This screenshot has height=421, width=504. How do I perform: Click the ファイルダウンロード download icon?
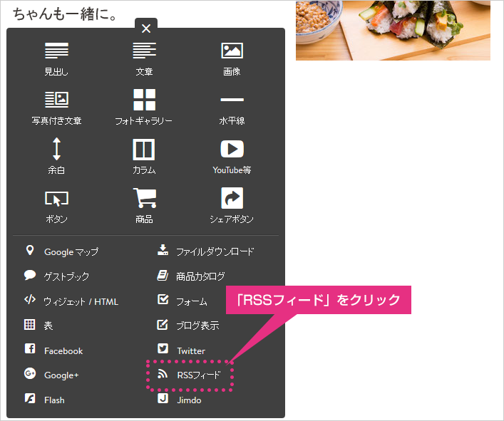pos(163,250)
